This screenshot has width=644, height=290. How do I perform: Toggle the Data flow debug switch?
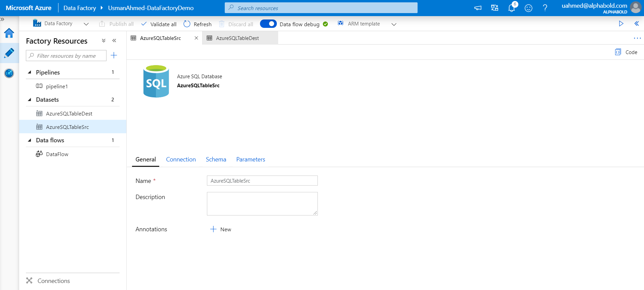coord(268,24)
